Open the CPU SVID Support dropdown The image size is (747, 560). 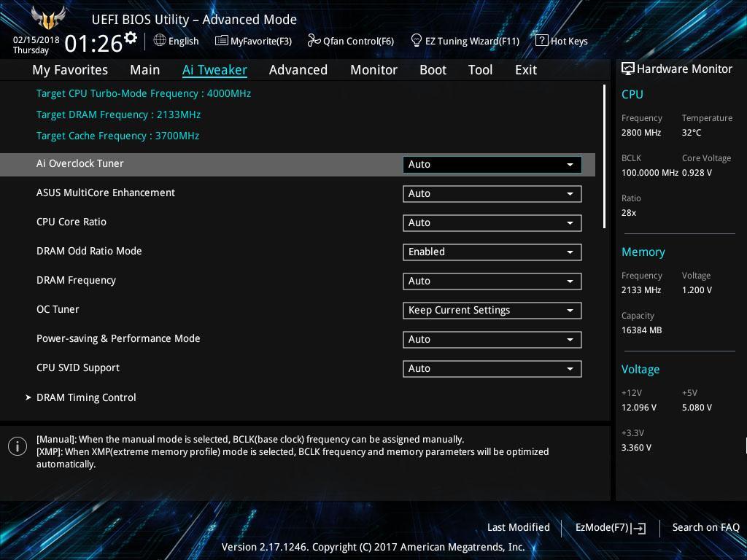(x=492, y=368)
